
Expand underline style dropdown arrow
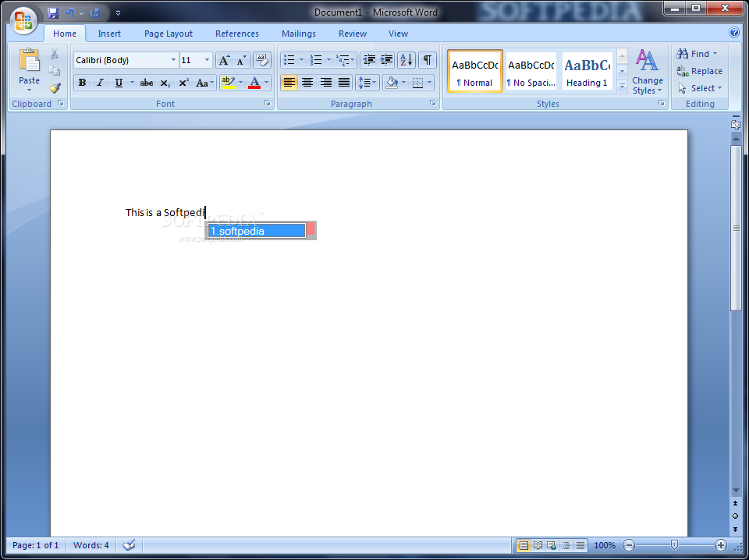[133, 83]
